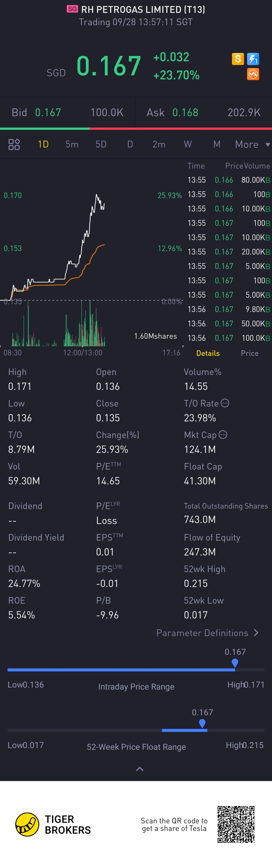Switch to the 5D chart tab
Viewport: 272px width, 868px height.
(x=101, y=144)
